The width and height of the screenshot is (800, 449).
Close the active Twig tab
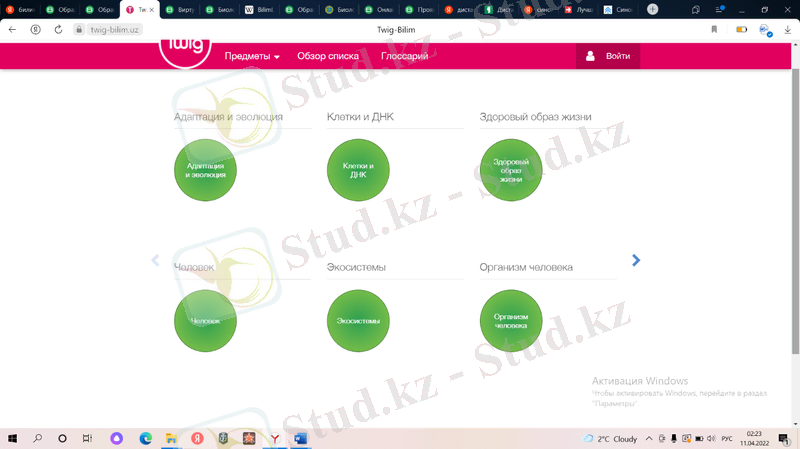point(152,10)
